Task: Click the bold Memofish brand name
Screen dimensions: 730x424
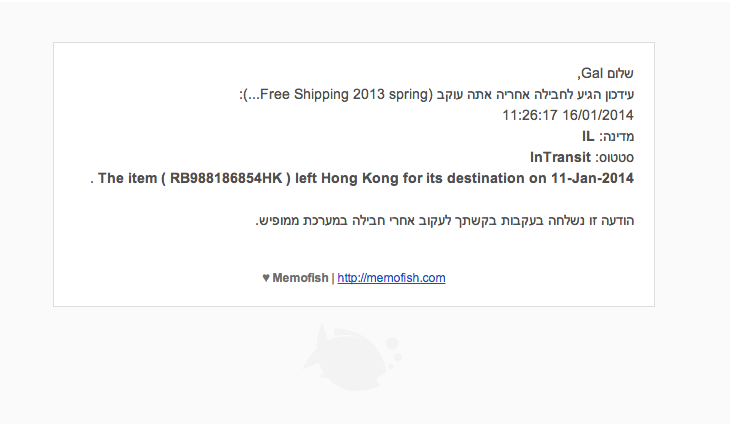Action: coord(300,278)
